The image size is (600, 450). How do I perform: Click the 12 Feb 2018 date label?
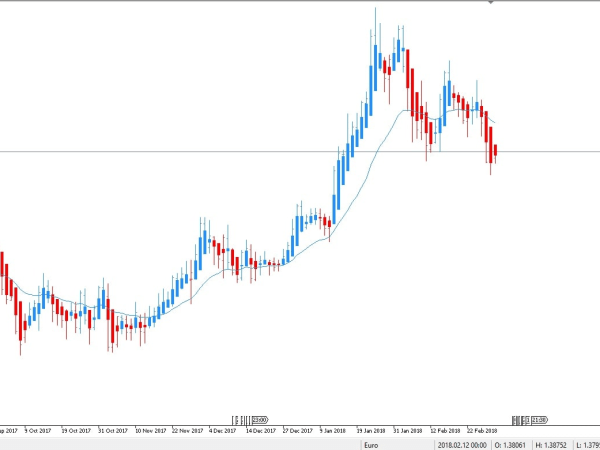(446, 431)
